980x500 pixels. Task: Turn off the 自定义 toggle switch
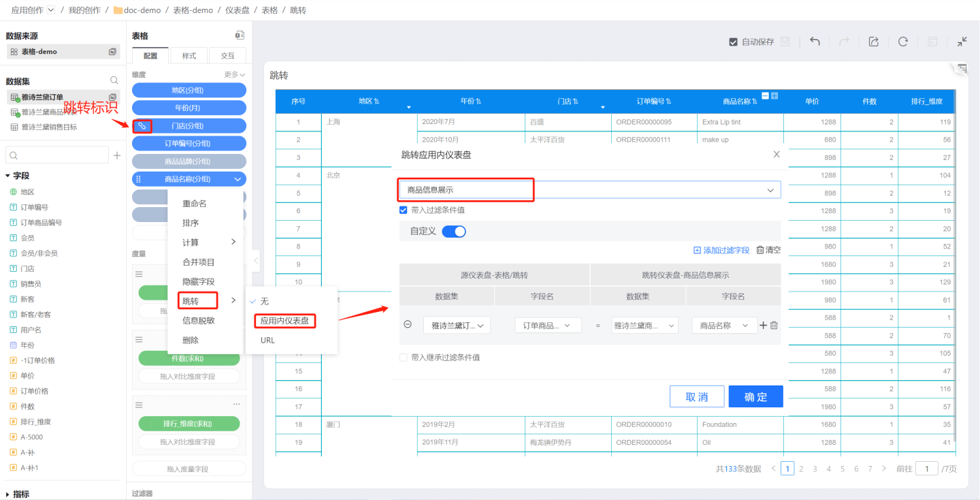454,232
